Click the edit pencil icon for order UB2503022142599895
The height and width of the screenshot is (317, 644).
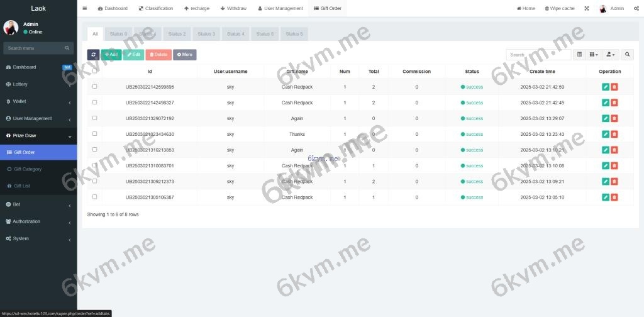tap(605, 87)
